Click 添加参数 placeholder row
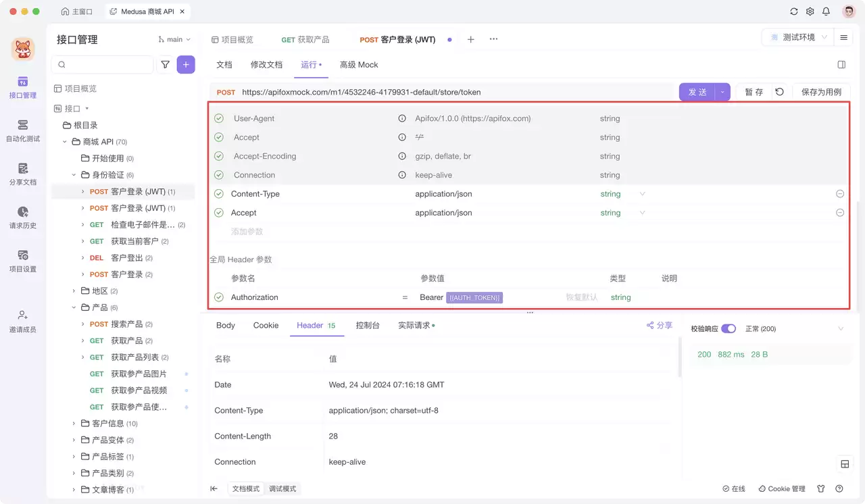Image resolution: width=865 pixels, height=504 pixels. (x=247, y=232)
